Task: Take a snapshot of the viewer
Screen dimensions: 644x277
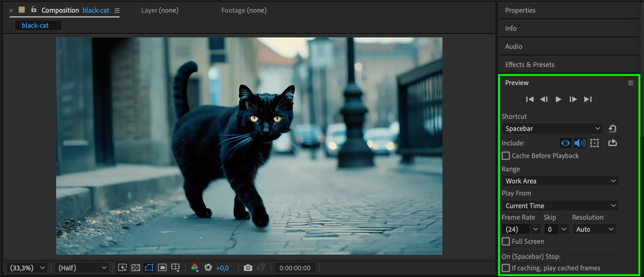Action: pos(248,268)
